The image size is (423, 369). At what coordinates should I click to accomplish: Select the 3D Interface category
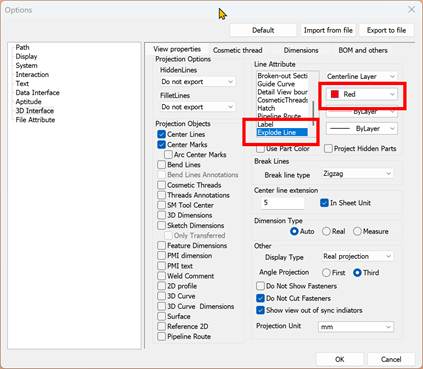34,110
